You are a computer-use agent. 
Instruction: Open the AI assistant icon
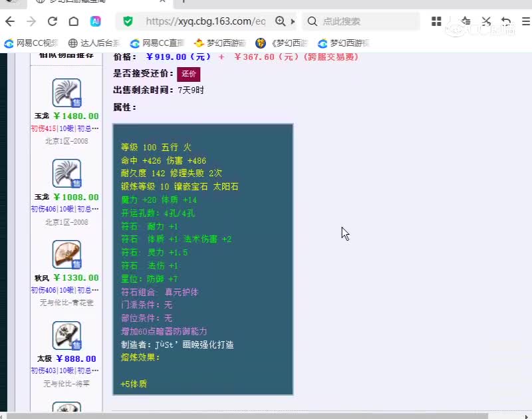[x=95, y=21]
